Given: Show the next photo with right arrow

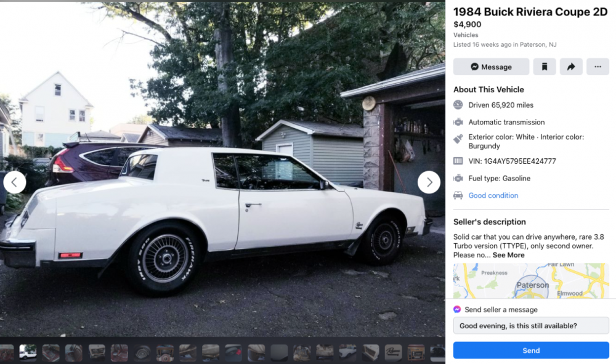Looking at the screenshot, I should click(429, 182).
